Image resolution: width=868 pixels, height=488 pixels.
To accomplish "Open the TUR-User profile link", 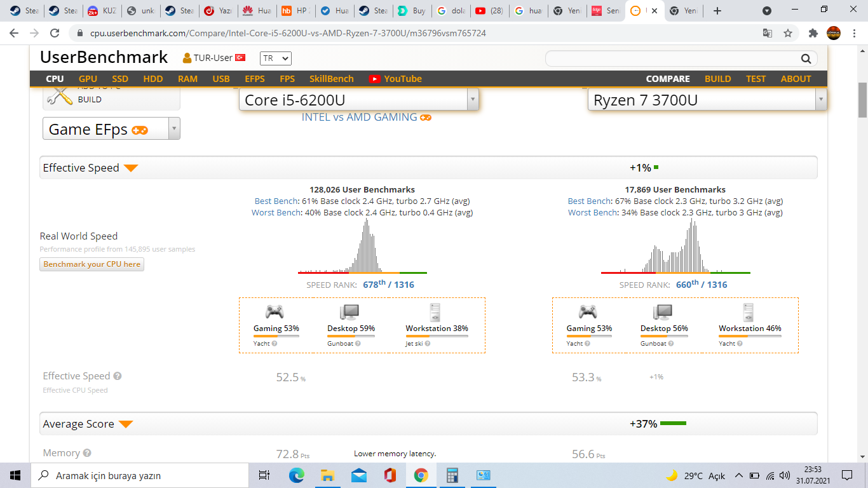I will 214,58.
